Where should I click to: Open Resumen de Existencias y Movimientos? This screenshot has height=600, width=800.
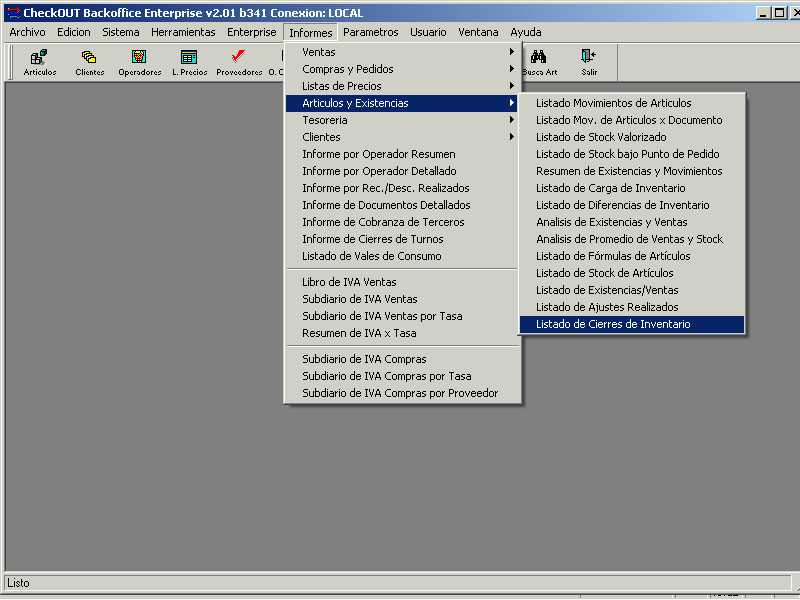632,171
